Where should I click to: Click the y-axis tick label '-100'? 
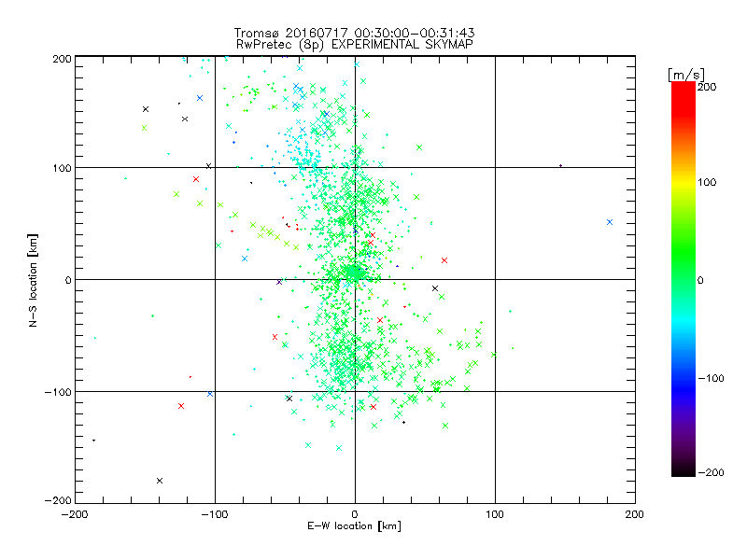[58, 392]
